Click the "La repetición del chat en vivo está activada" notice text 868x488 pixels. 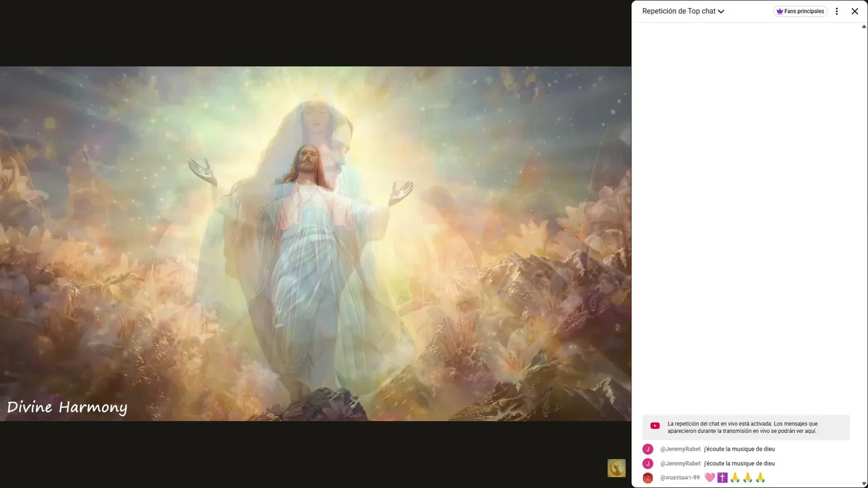[x=743, y=428]
